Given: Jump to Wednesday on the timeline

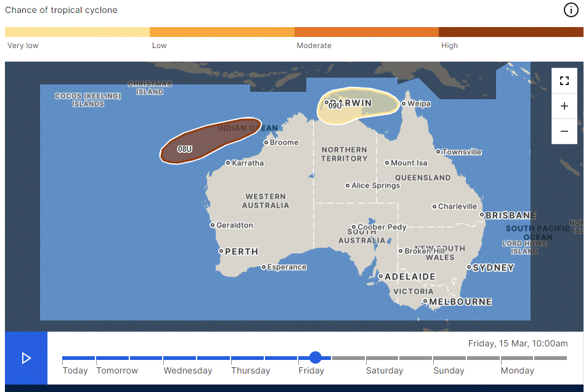Looking at the screenshot, I should point(187,370).
